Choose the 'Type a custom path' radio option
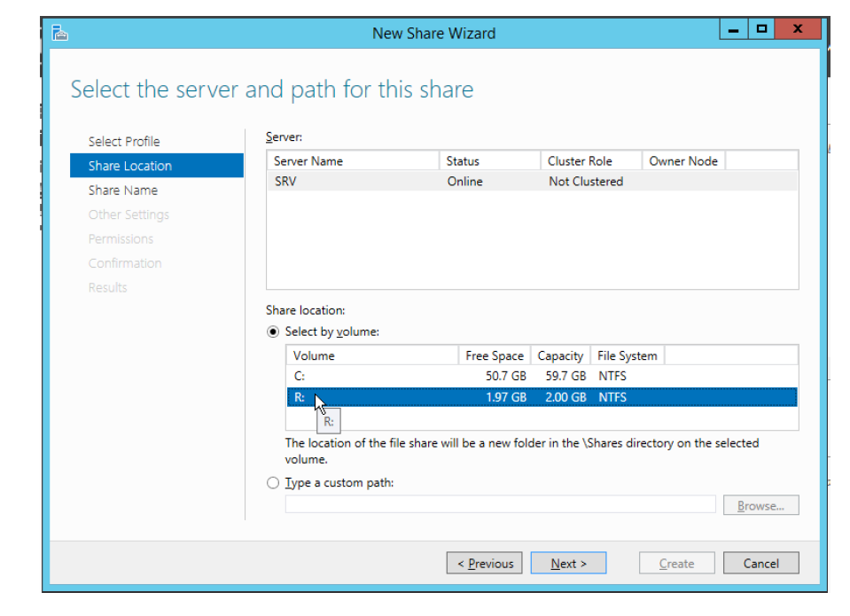 pos(273,482)
